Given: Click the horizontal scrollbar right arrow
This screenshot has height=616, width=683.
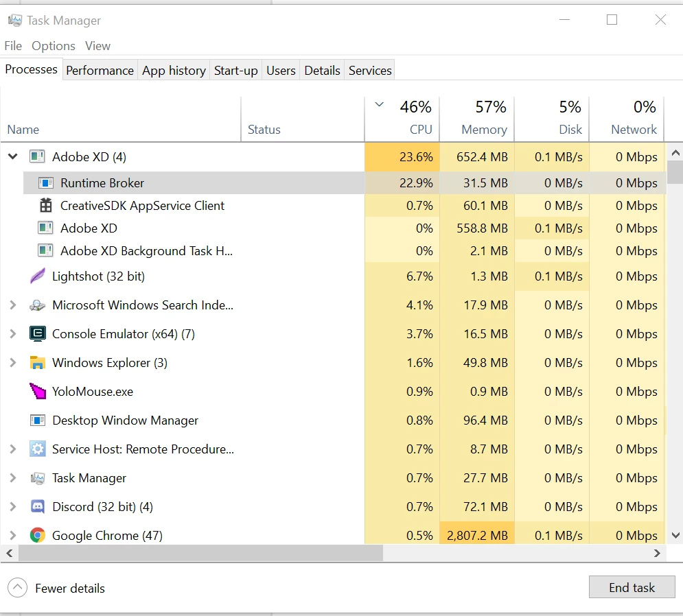Looking at the screenshot, I should pyautogui.click(x=657, y=553).
